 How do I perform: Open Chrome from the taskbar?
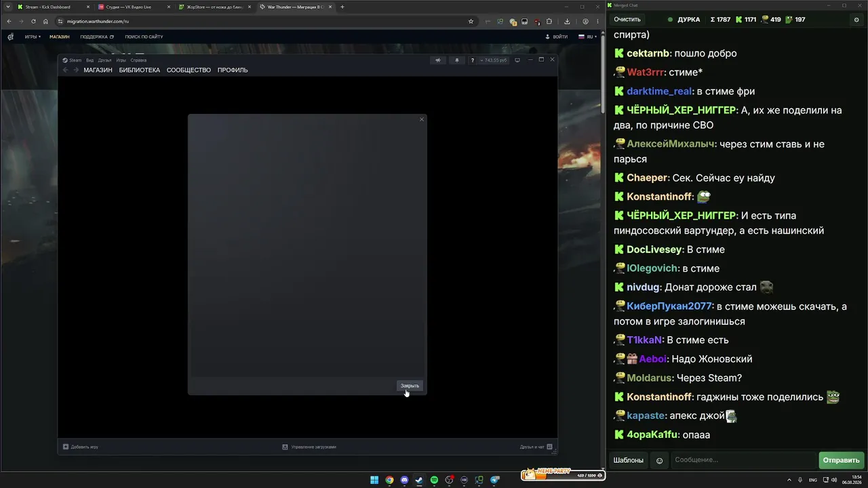(389, 480)
